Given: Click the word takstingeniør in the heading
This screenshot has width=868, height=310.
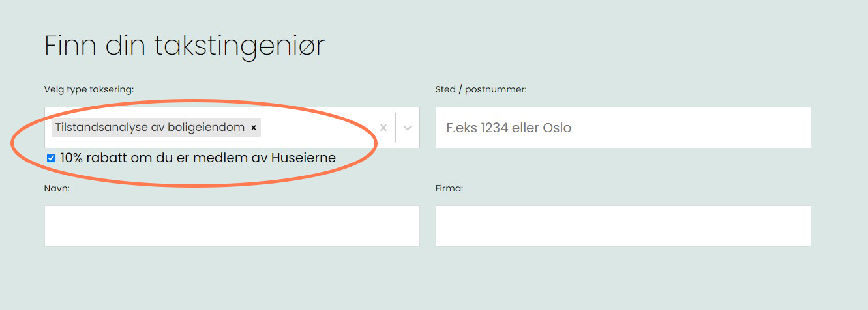Looking at the screenshot, I should [x=239, y=46].
